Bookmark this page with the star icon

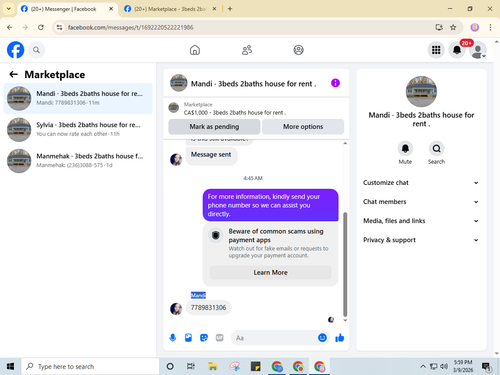pyautogui.click(x=453, y=27)
